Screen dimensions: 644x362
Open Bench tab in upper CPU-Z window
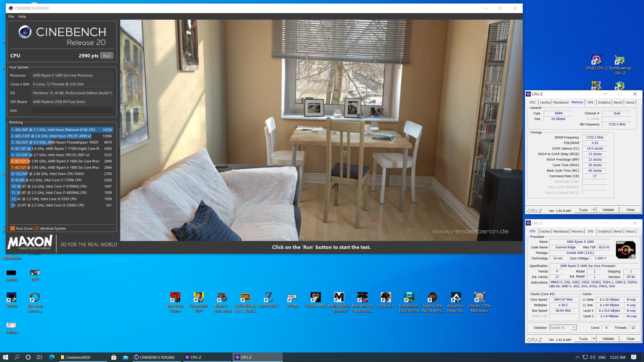[618, 102]
